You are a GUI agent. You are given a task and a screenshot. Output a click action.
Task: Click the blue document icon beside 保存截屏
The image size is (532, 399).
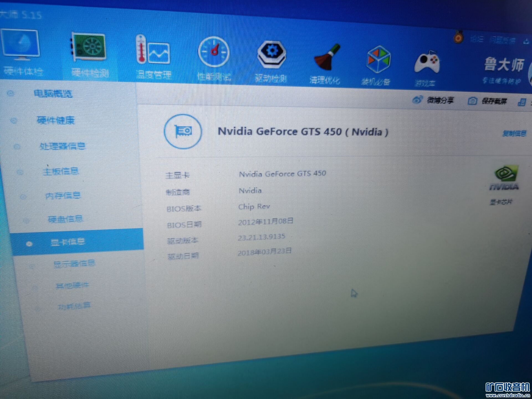tap(522, 102)
